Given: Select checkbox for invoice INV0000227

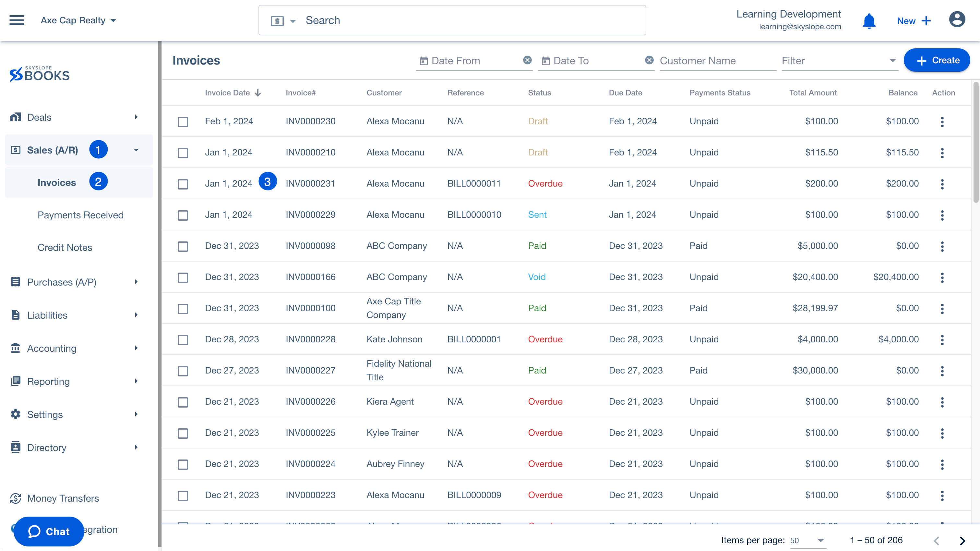Looking at the screenshot, I should tap(183, 371).
